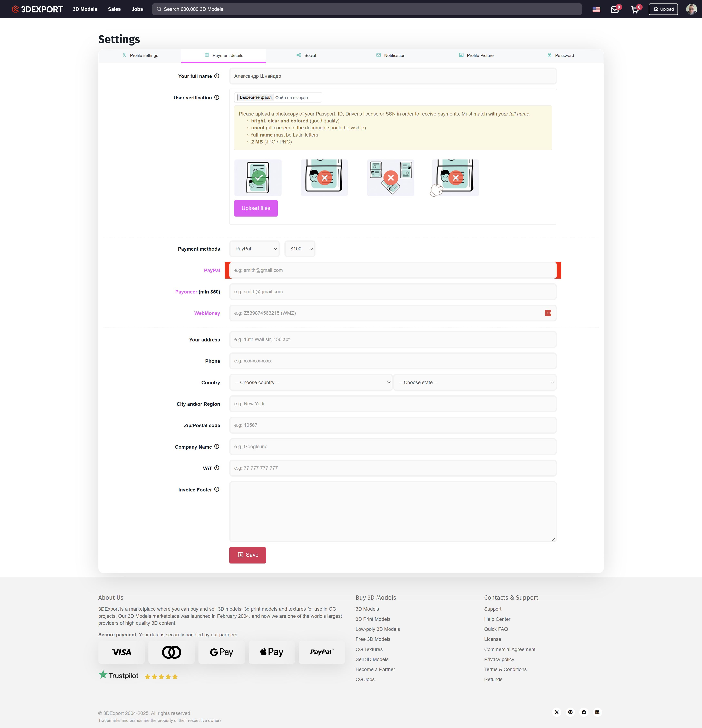The image size is (702, 728).
Task: Click info icon next to Your full name
Action: (217, 76)
